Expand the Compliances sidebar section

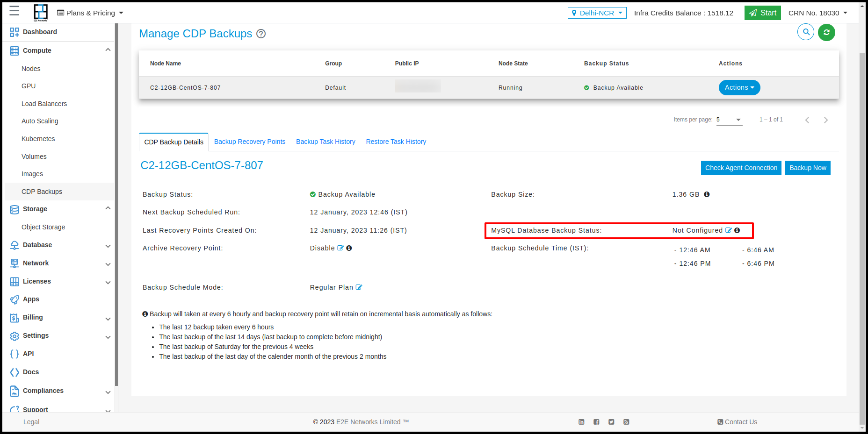tap(108, 392)
